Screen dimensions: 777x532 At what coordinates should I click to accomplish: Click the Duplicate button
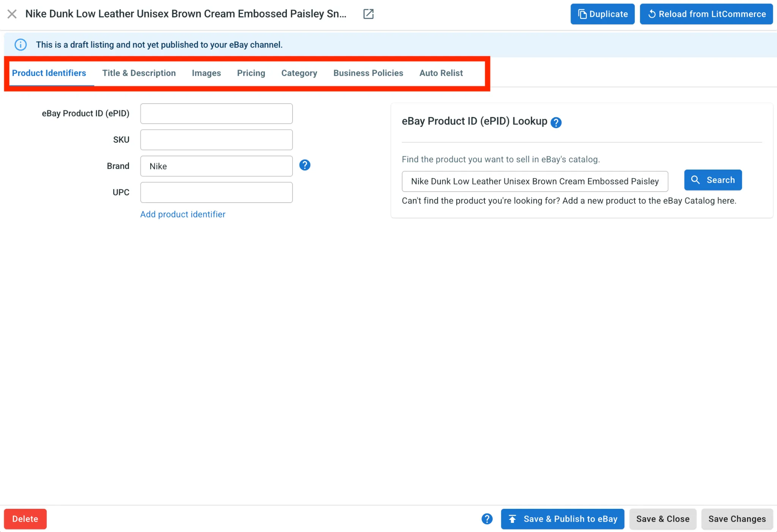(602, 14)
